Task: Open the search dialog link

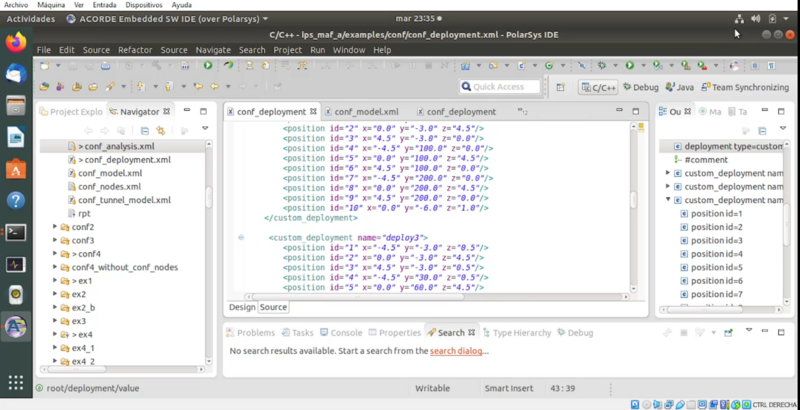Action: 456,351
